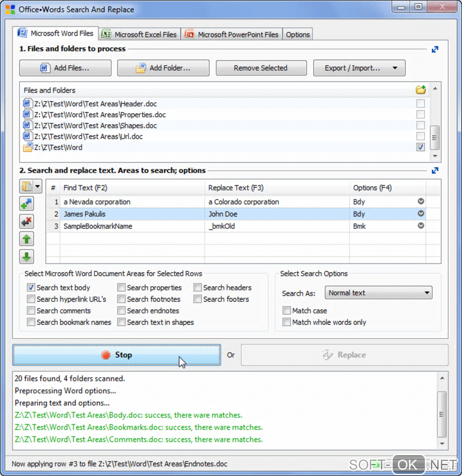Enable Match whole words only checkbox
Viewport: 462px width, 476px height.
pos(287,322)
